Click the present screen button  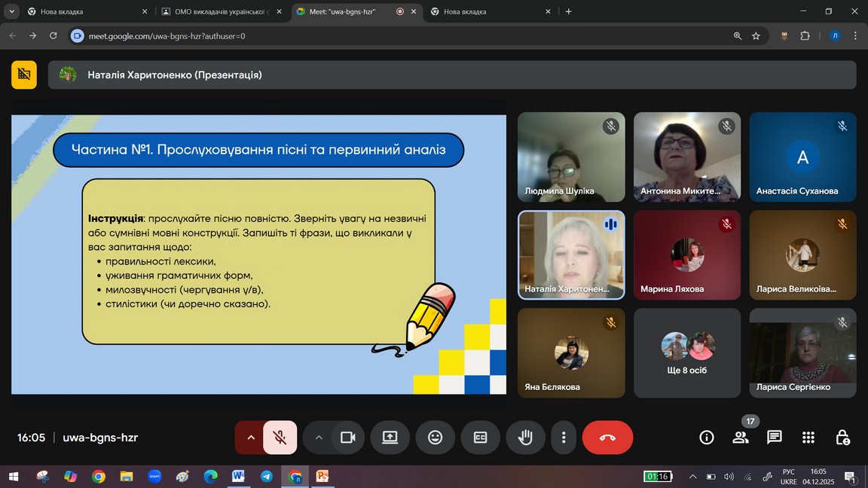390,438
